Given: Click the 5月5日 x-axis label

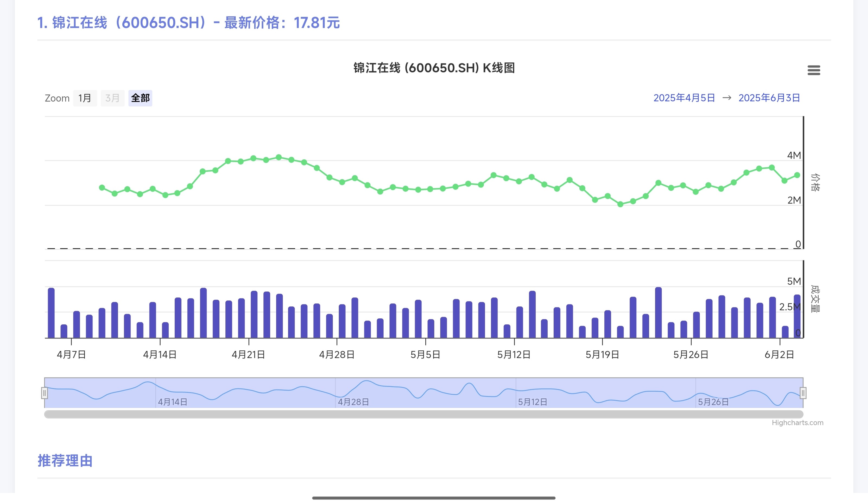Looking at the screenshot, I should 425,354.
